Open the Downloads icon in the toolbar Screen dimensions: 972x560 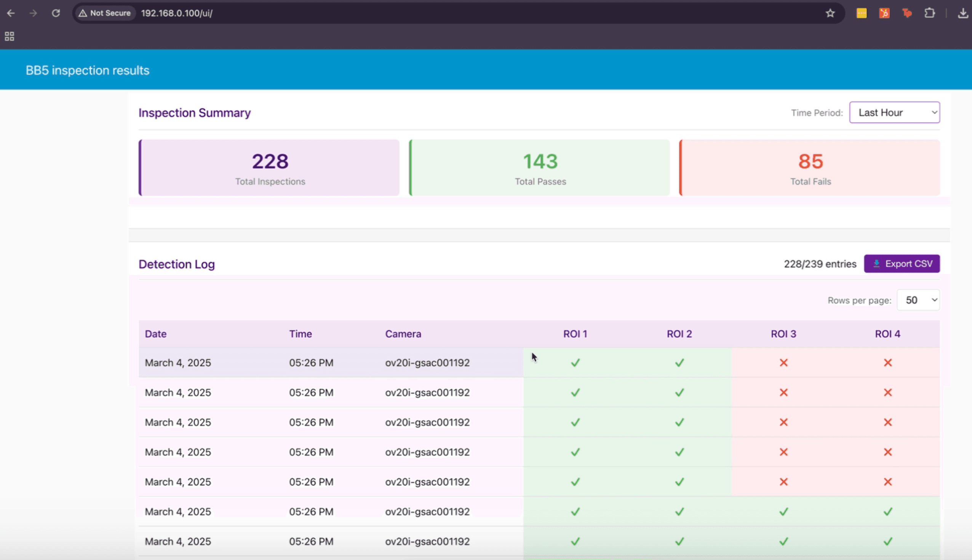963,13
